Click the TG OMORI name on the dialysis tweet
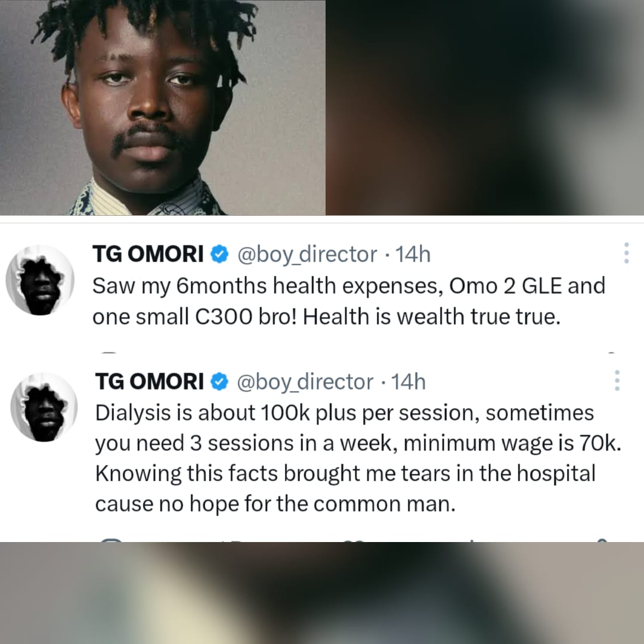The width and height of the screenshot is (644, 644). tap(150, 382)
